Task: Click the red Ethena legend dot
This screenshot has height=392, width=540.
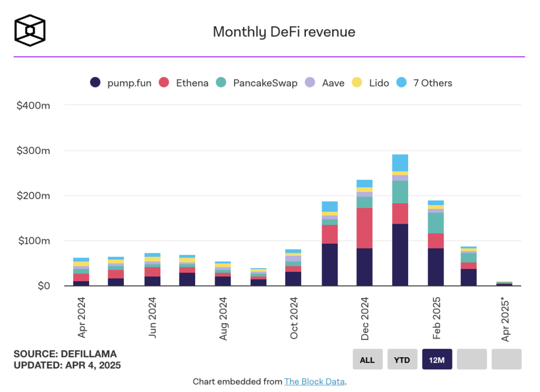Action: click(164, 83)
